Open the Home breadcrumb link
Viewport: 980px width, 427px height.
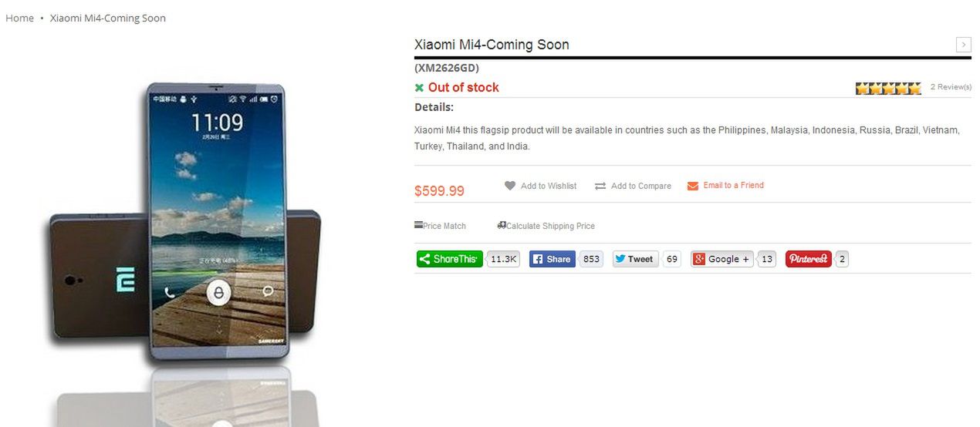coord(19,18)
